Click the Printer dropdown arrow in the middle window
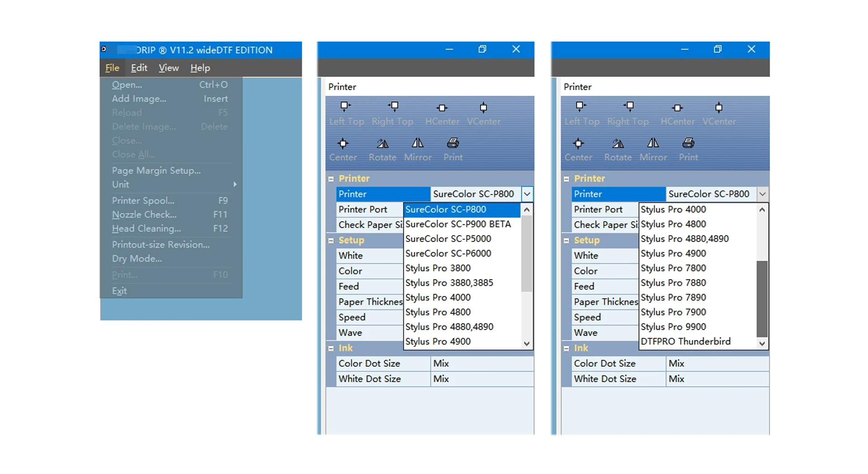The width and height of the screenshot is (868, 474). point(527,194)
